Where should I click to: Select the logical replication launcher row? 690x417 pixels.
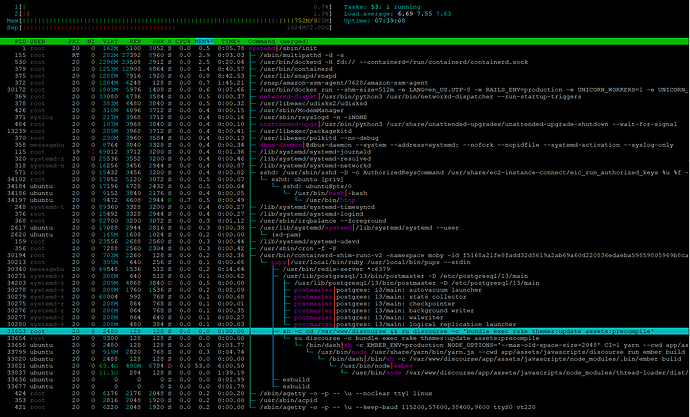pyautogui.click(x=345, y=324)
